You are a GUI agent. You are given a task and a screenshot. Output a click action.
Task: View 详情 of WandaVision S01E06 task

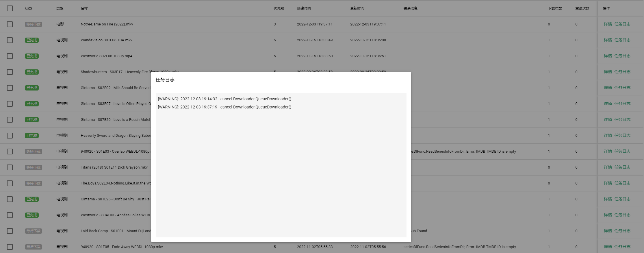pyautogui.click(x=608, y=40)
